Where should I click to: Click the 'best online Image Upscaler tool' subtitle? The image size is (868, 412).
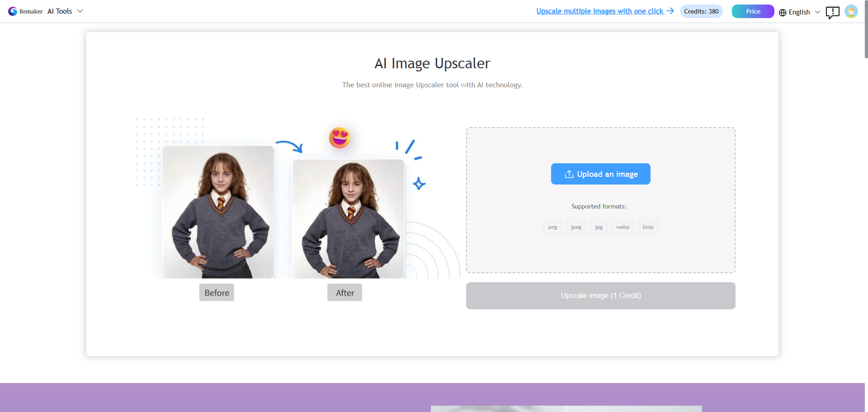pyautogui.click(x=432, y=85)
